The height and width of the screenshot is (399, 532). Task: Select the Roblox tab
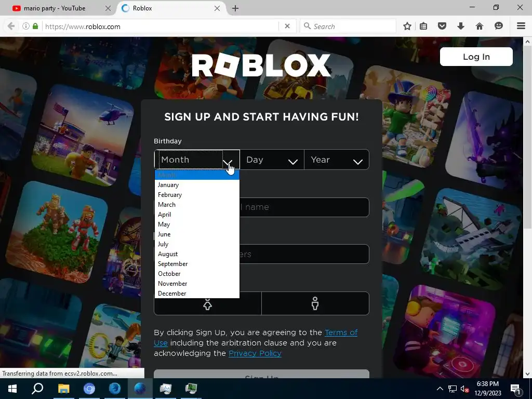[x=171, y=8]
